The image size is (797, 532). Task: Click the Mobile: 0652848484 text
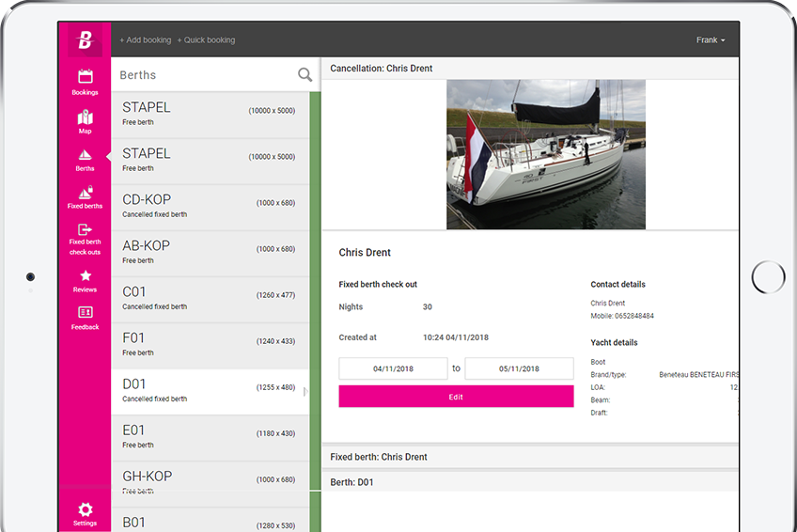(621, 316)
